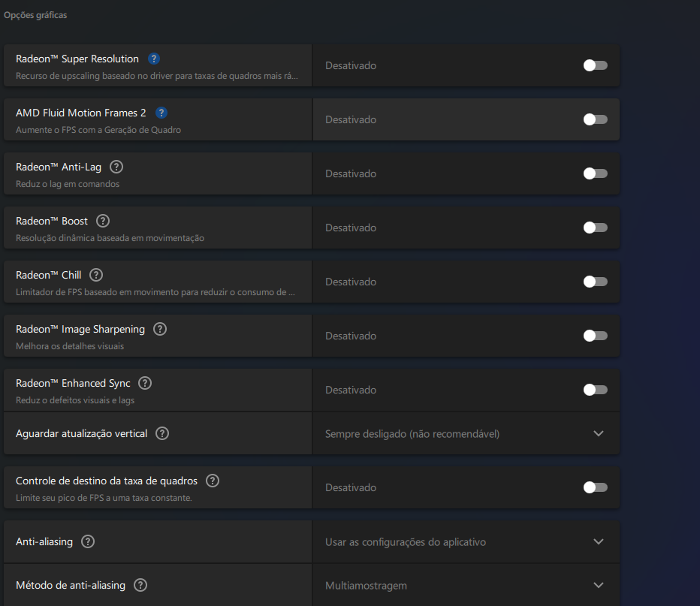Open help for Radeon Super Resolution
Screen dimensions: 700x606
(153, 59)
